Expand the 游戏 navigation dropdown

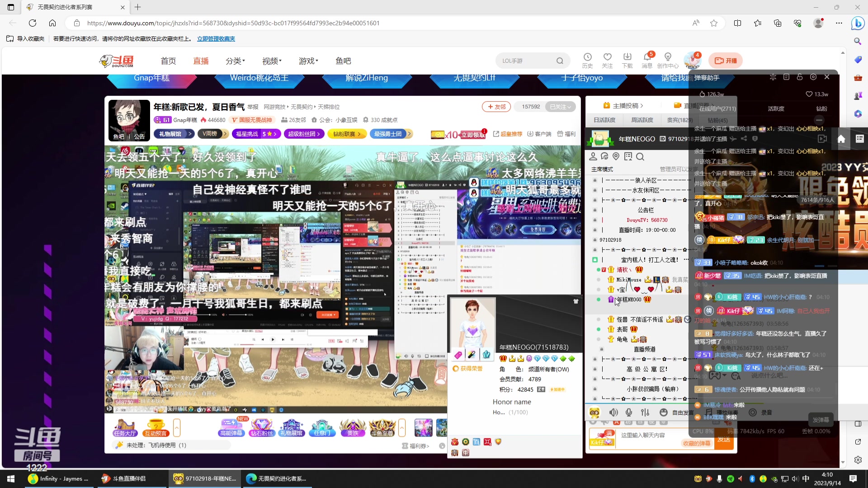click(308, 61)
